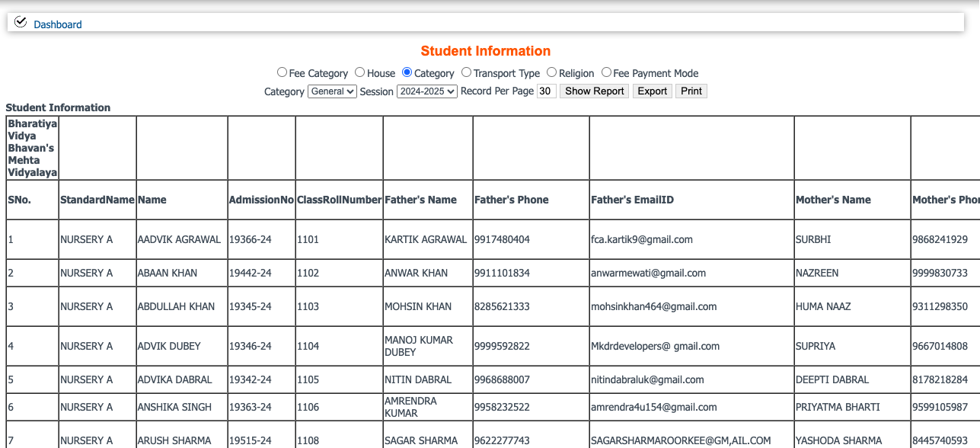
Task: Select student name ADVIK DUBEY
Action: point(169,346)
